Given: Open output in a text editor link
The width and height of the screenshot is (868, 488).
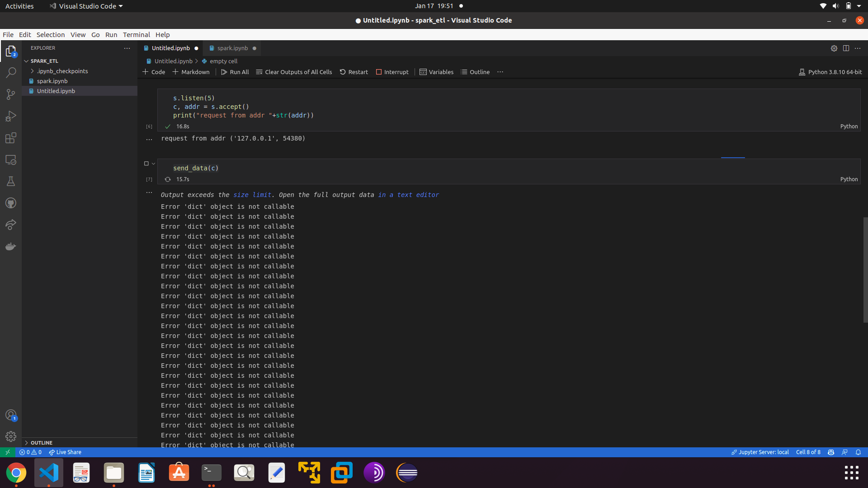Looking at the screenshot, I should 409,195.
